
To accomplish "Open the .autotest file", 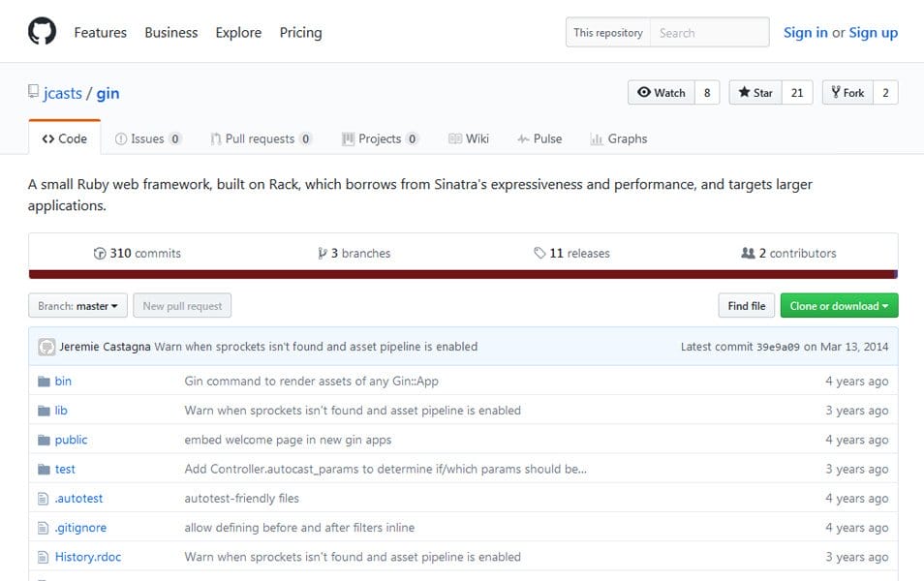I will [79, 499].
